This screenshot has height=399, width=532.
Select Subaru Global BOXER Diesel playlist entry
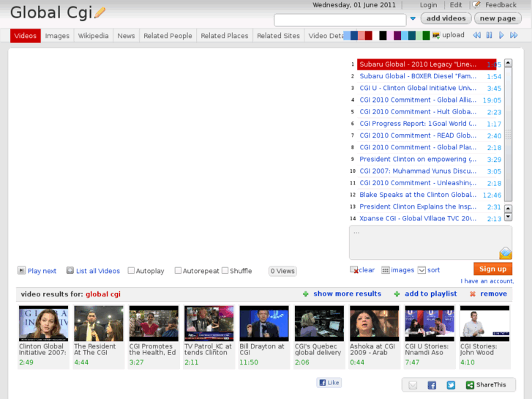tap(426, 76)
